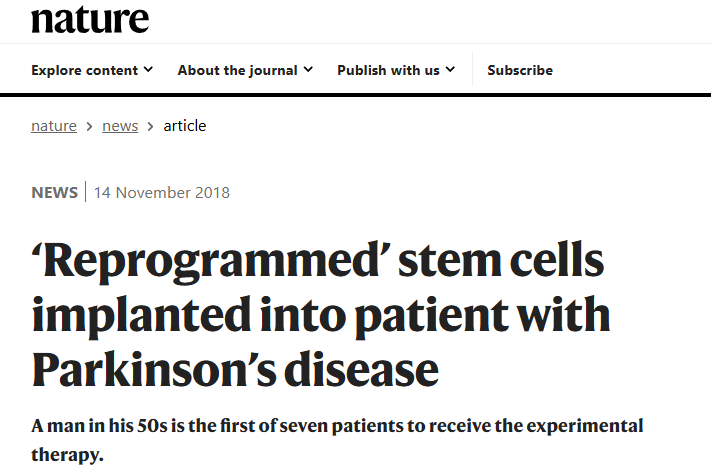Expand the Explore content chevron arrow
The width and height of the screenshot is (711, 474).
pos(148,70)
